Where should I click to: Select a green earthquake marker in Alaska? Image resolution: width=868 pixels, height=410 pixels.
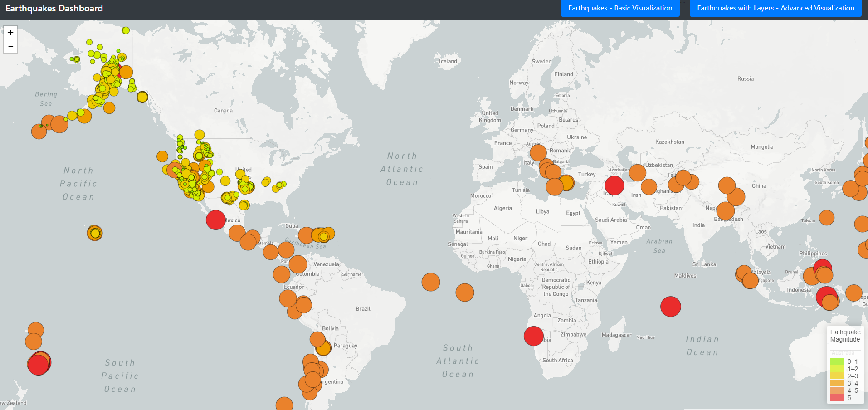[x=89, y=43]
